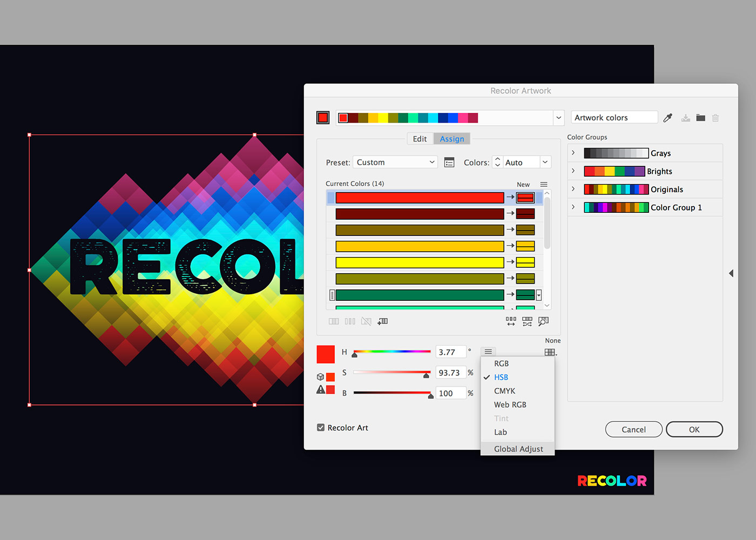Switch to the Assign tab

coord(452,139)
